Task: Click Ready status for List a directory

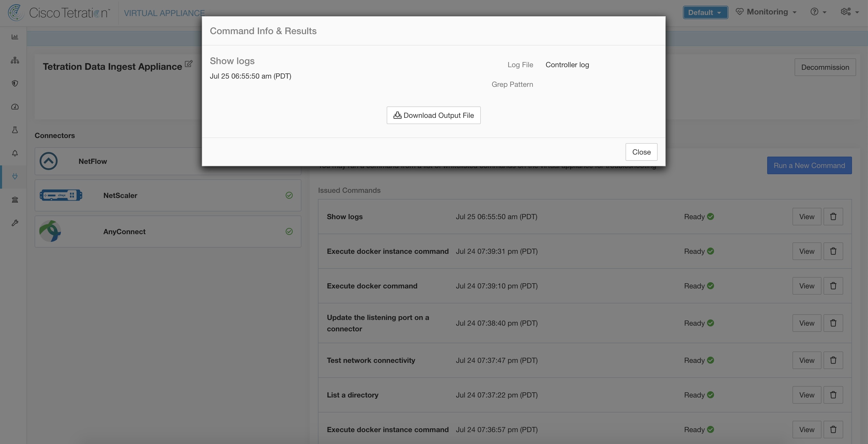Action: point(699,395)
